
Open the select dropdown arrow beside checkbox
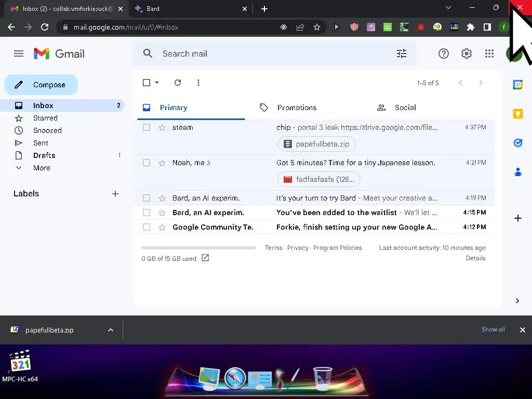(157, 83)
